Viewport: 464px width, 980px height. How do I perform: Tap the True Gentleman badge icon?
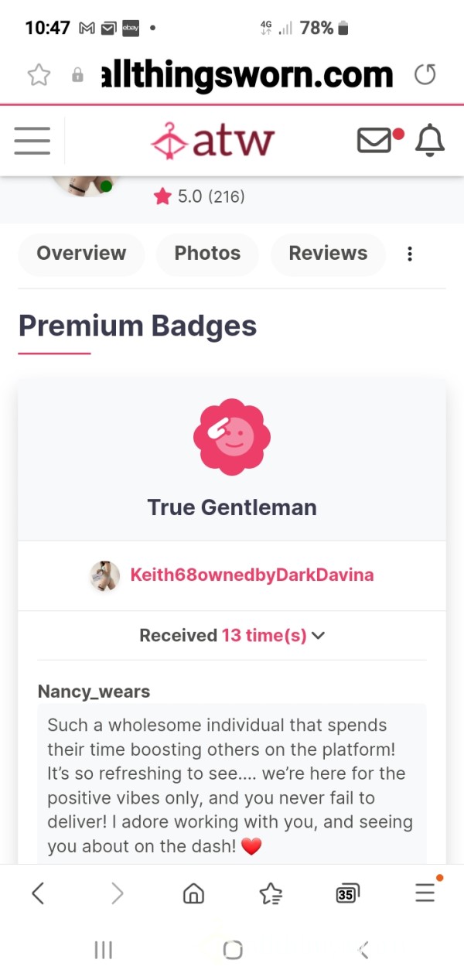232,436
